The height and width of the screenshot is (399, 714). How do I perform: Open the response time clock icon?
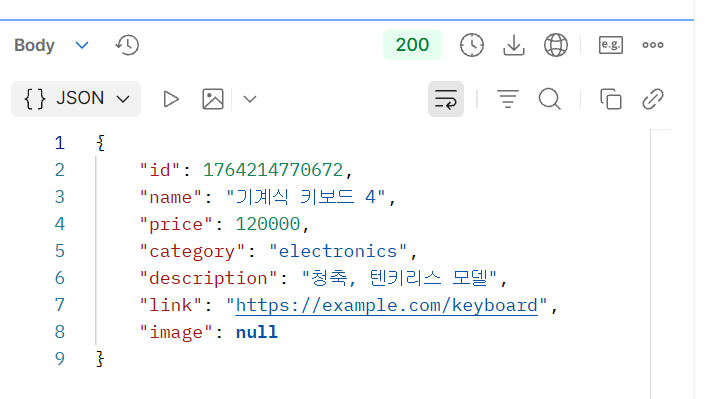[472, 45]
